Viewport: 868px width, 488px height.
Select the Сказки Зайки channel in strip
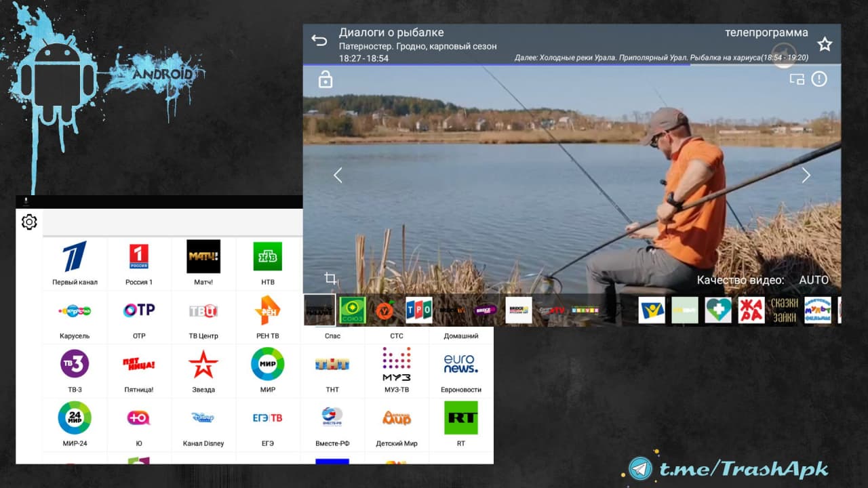point(785,310)
